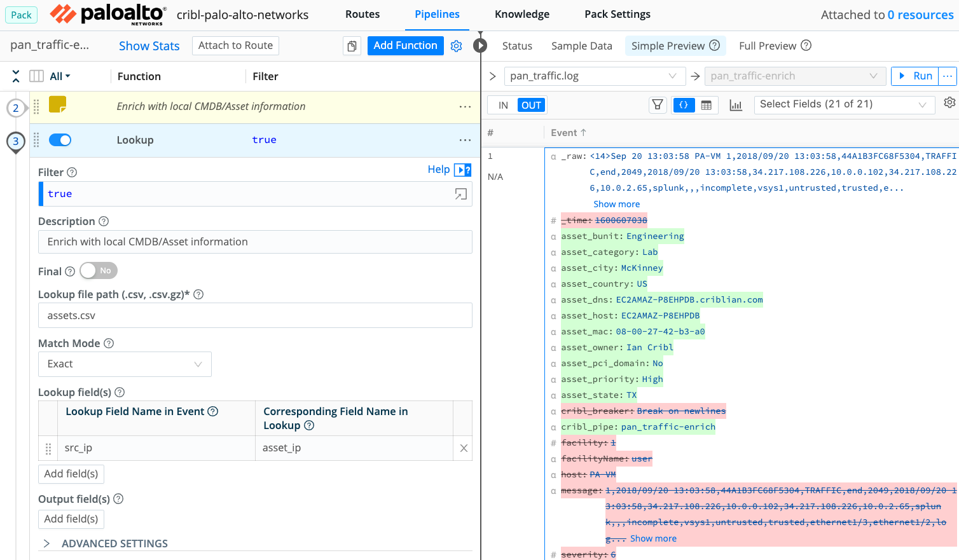Screen dimensions: 959x560
Task: Open the Pack Settings tab
Action: pos(617,14)
